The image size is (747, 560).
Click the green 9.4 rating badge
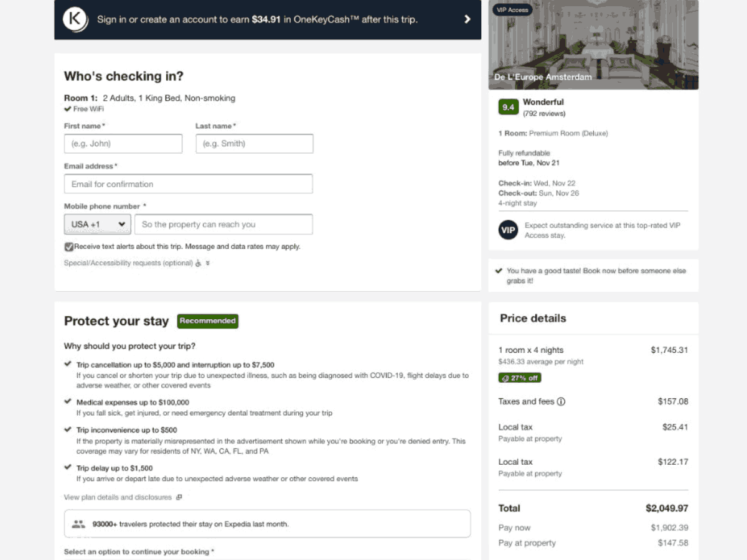(508, 107)
